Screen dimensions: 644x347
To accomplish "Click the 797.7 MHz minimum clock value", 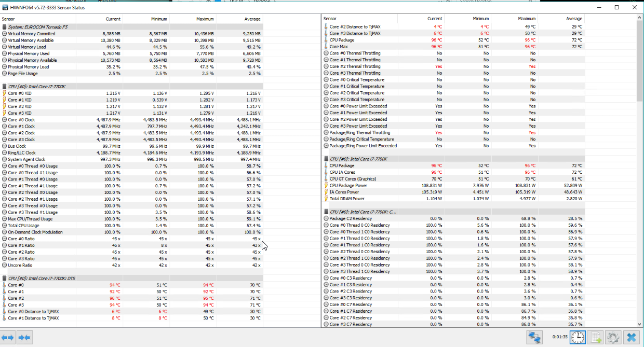I will pyautogui.click(x=157, y=127).
